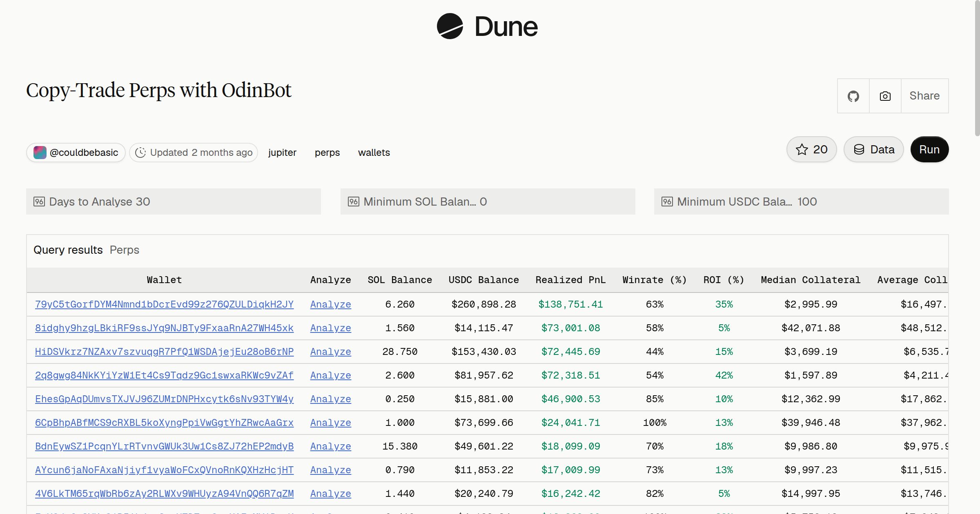The image size is (980, 514).
Task: Sort by ROI (%) column header
Action: [724, 280]
